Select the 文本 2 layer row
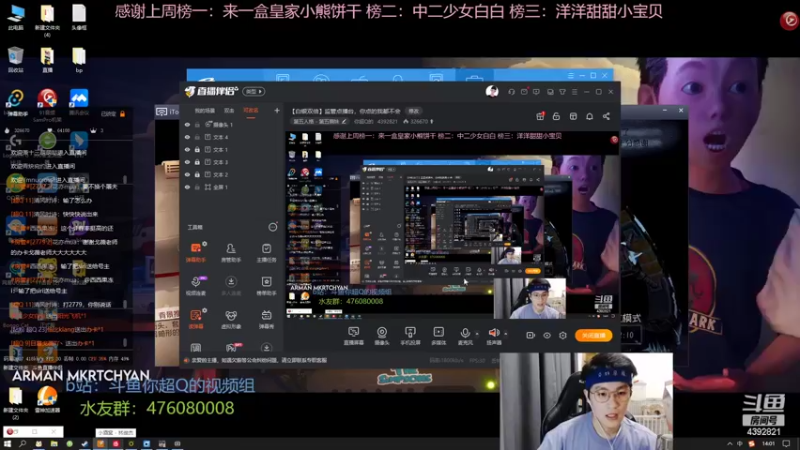Screen dimensions: 800x450 (x=232, y=174)
